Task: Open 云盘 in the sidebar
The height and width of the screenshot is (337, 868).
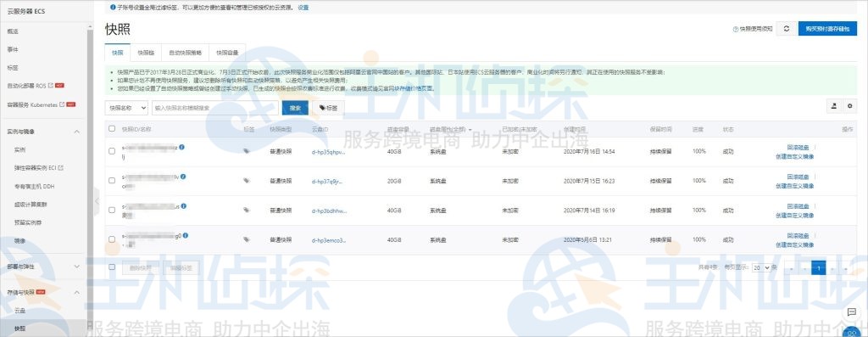Action: [20, 311]
